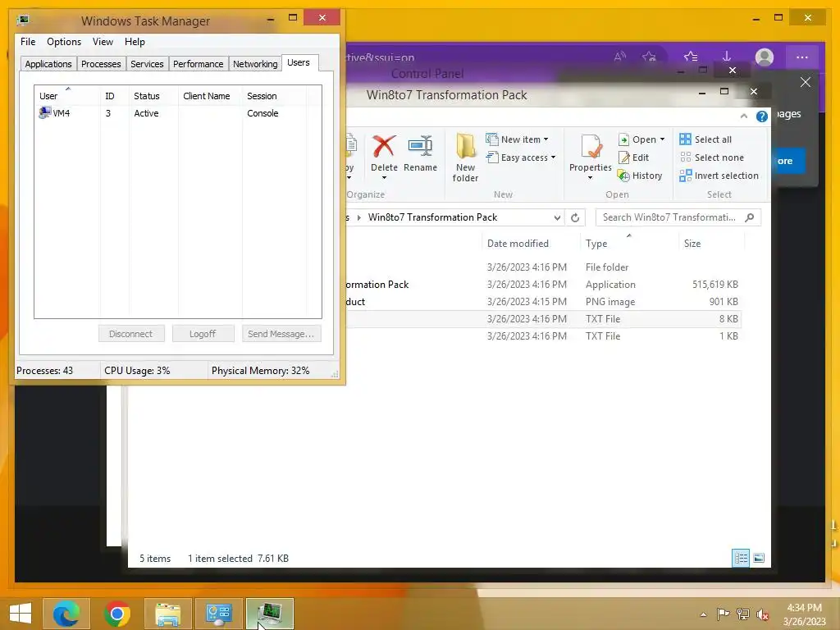Launch Microsoft Edge from the taskbar
The height and width of the screenshot is (630, 840).
pyautogui.click(x=66, y=614)
